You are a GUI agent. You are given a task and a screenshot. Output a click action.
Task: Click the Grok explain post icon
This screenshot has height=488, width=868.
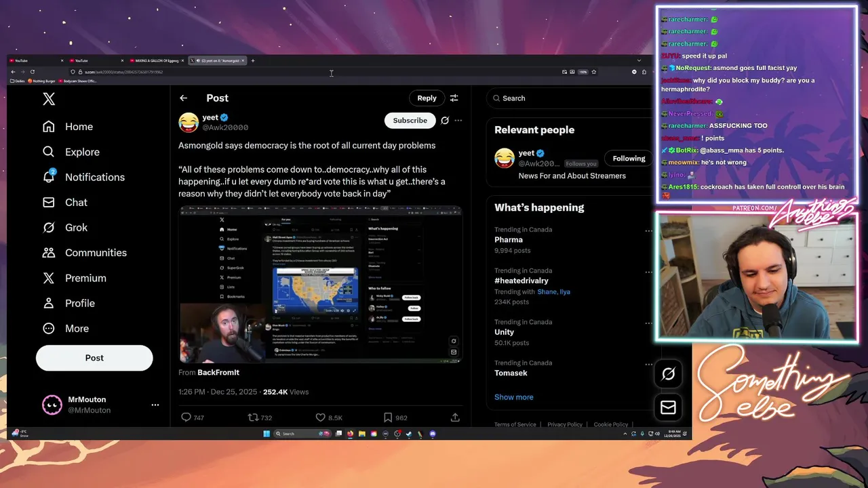445,121
